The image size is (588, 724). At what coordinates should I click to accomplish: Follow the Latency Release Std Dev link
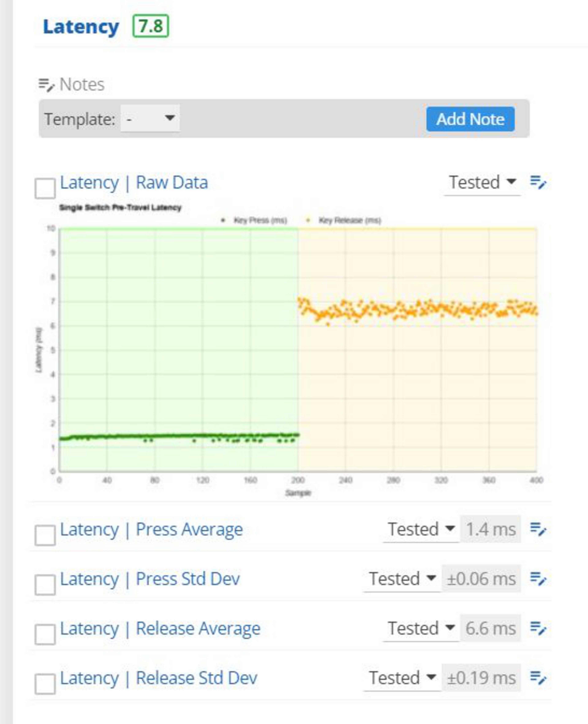158,678
